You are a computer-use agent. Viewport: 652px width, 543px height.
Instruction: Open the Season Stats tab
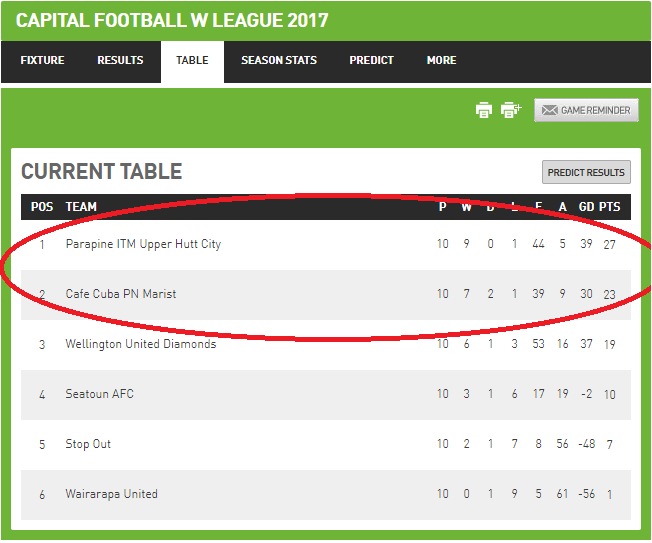point(279,60)
